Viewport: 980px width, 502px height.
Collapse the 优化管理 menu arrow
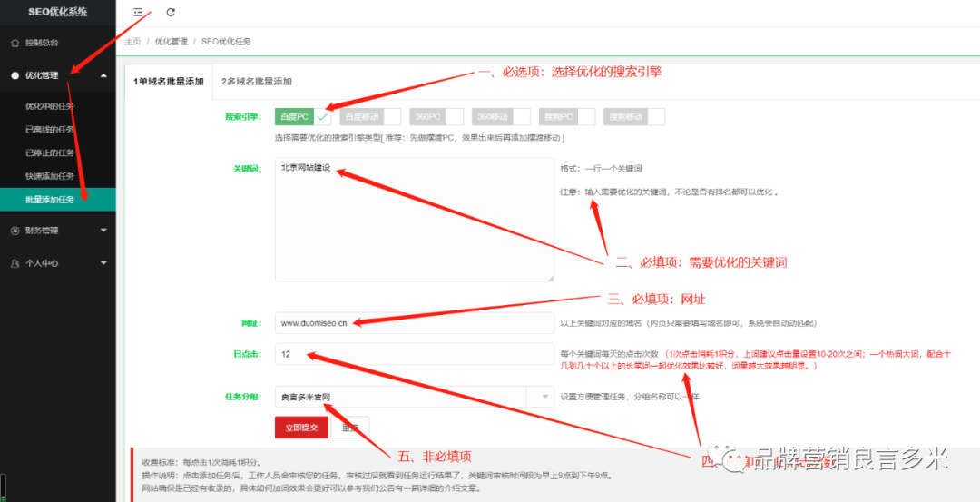coord(103,75)
